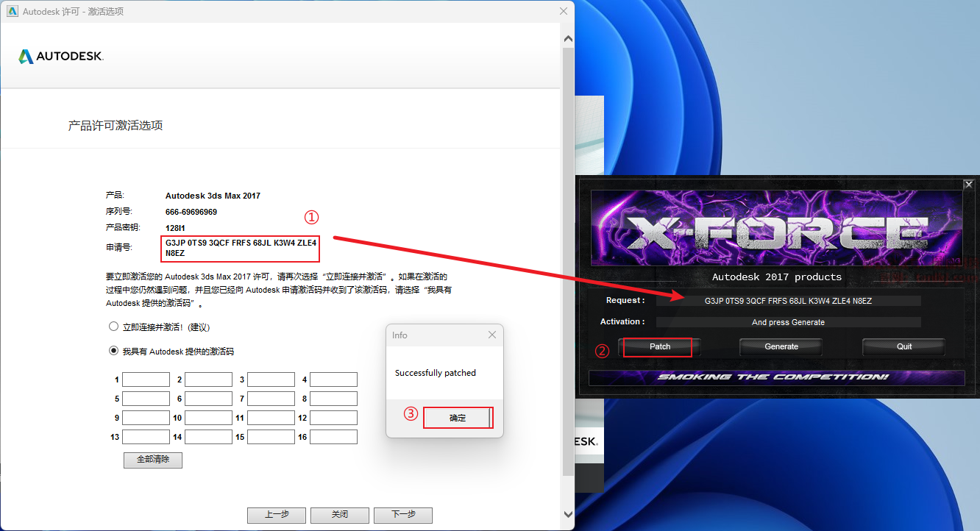
Task: Focus activation code field number 4
Action: point(333,379)
